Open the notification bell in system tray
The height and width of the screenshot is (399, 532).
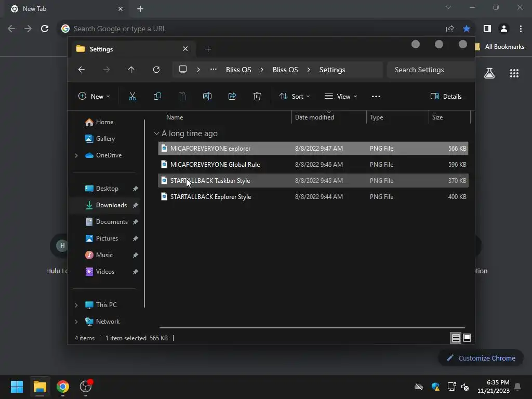click(517, 387)
